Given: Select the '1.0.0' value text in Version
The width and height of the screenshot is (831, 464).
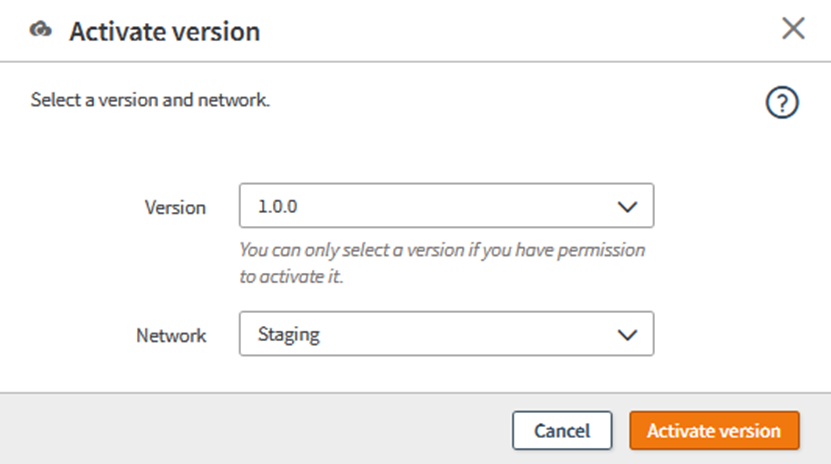Looking at the screenshot, I should tap(278, 208).
